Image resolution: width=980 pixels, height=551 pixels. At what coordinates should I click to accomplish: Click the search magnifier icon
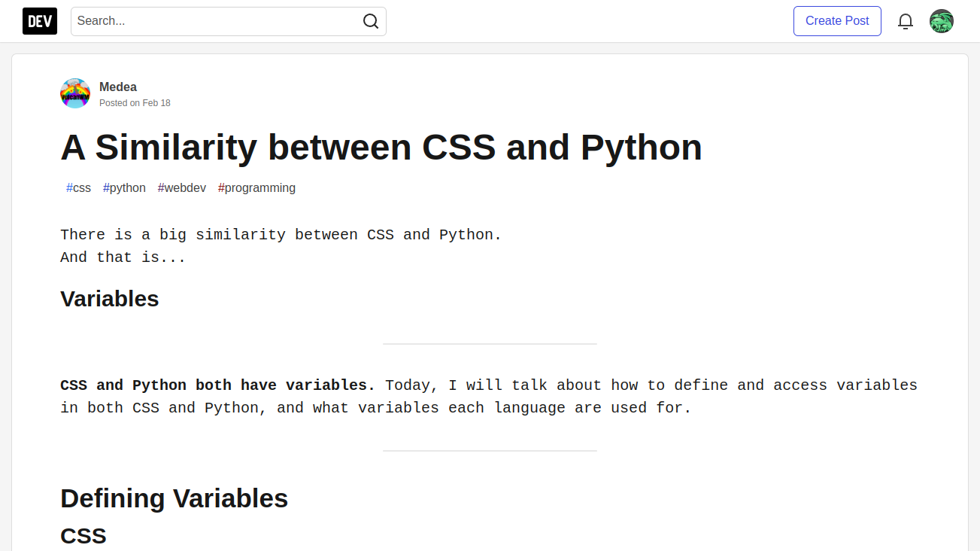[x=370, y=21]
